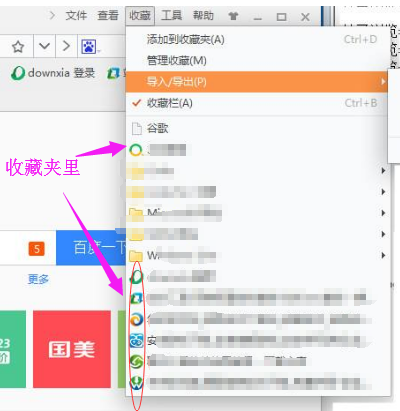Screen dimensions: 400x411
Task: Expand the folder beginning with W
Action: pos(257,256)
